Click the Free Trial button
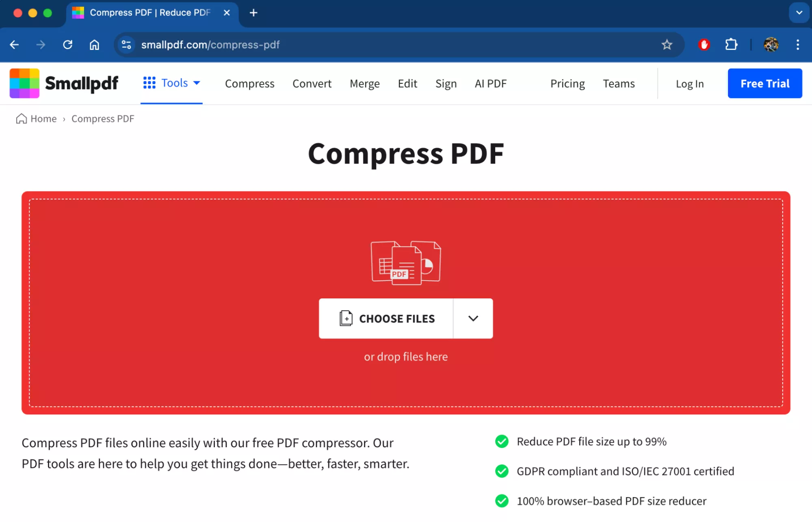This screenshot has height=522, width=812. pyautogui.click(x=764, y=83)
